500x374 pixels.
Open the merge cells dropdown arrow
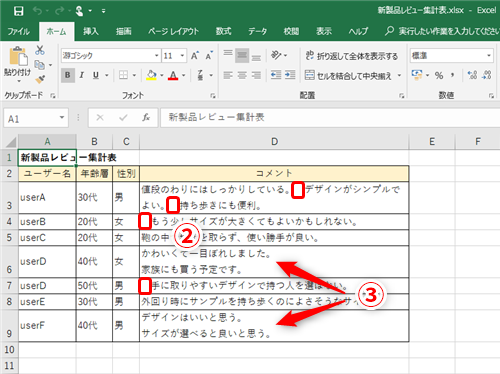399,76
